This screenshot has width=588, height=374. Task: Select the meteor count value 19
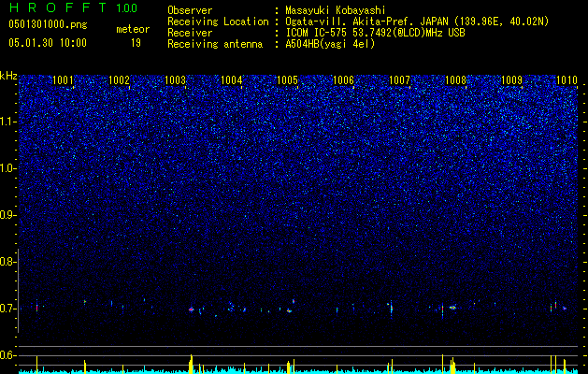point(136,43)
